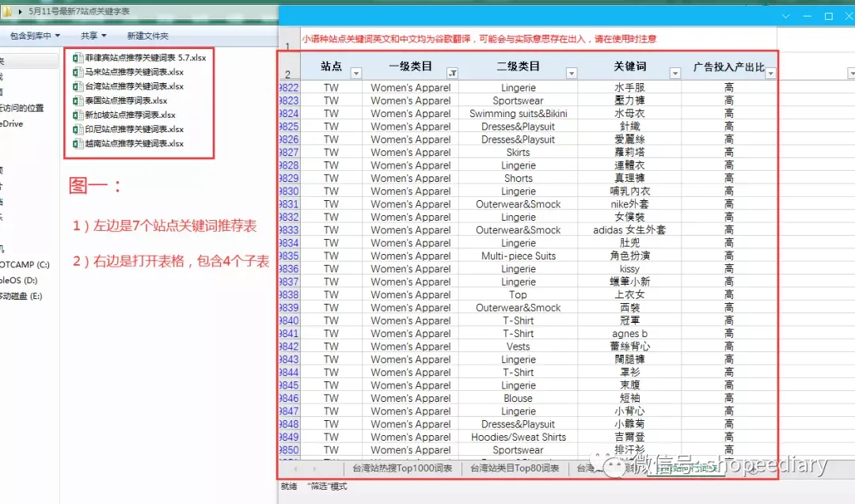Click the Excel icon of 新加坡站点推荐词表.xlsx
This screenshot has height=504, width=855.
pos(78,115)
